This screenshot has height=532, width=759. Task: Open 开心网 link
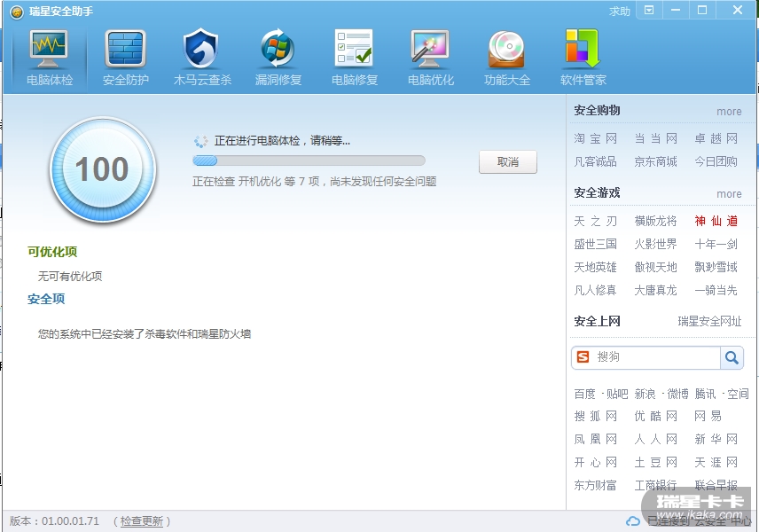point(595,463)
